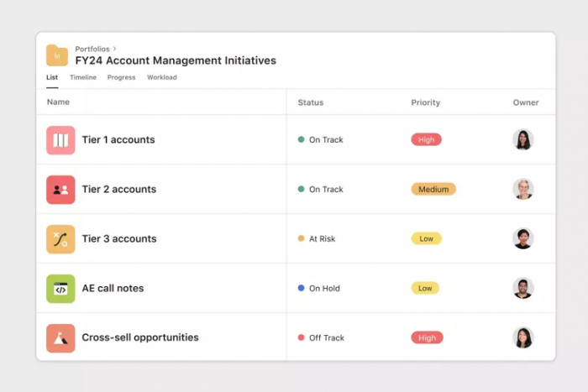
Task: Open the At Risk status of Tier 3 accounts
Action: point(317,238)
